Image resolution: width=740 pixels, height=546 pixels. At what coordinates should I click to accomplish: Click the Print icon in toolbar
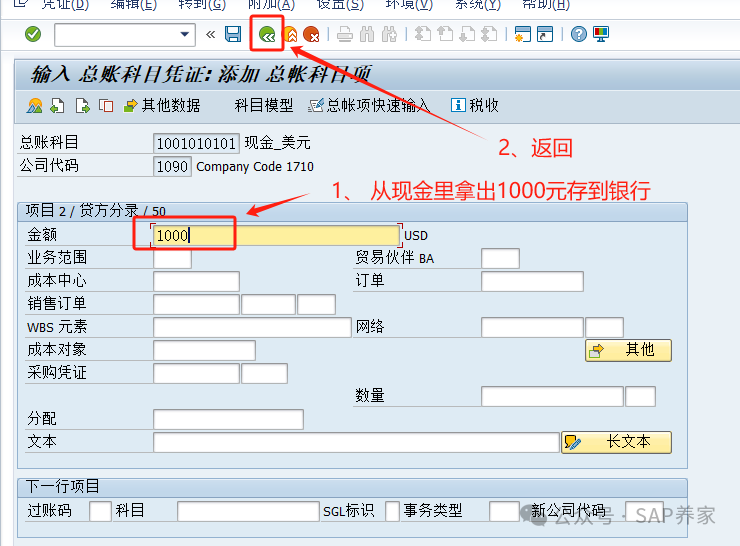coord(345,34)
